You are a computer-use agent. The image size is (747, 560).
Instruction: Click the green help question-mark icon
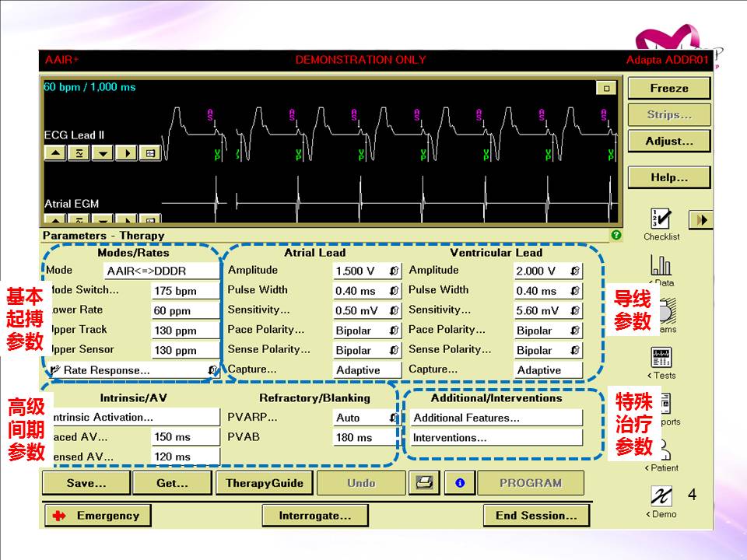point(616,235)
